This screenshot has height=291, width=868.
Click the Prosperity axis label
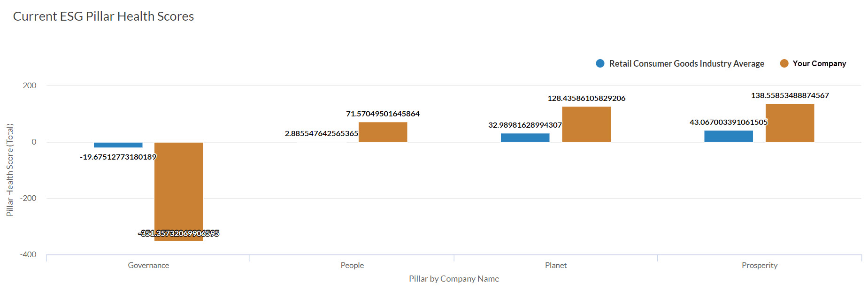[x=760, y=265]
